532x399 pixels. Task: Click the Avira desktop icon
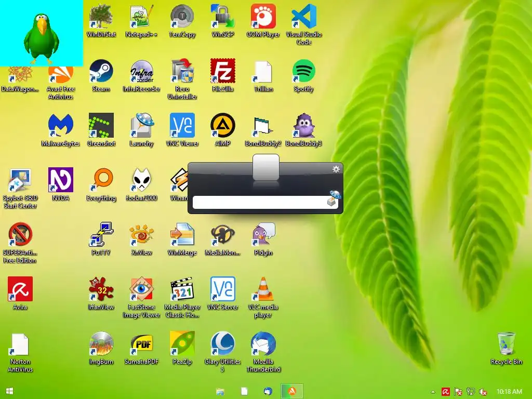pos(20,294)
